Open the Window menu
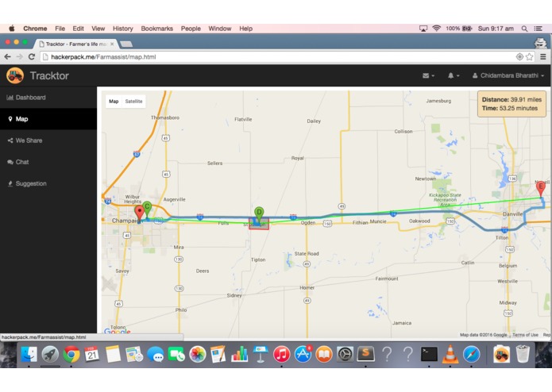552x392 pixels. (220, 29)
